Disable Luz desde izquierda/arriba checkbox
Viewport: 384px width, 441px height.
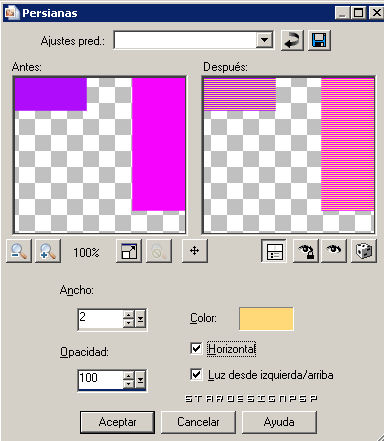(196, 375)
